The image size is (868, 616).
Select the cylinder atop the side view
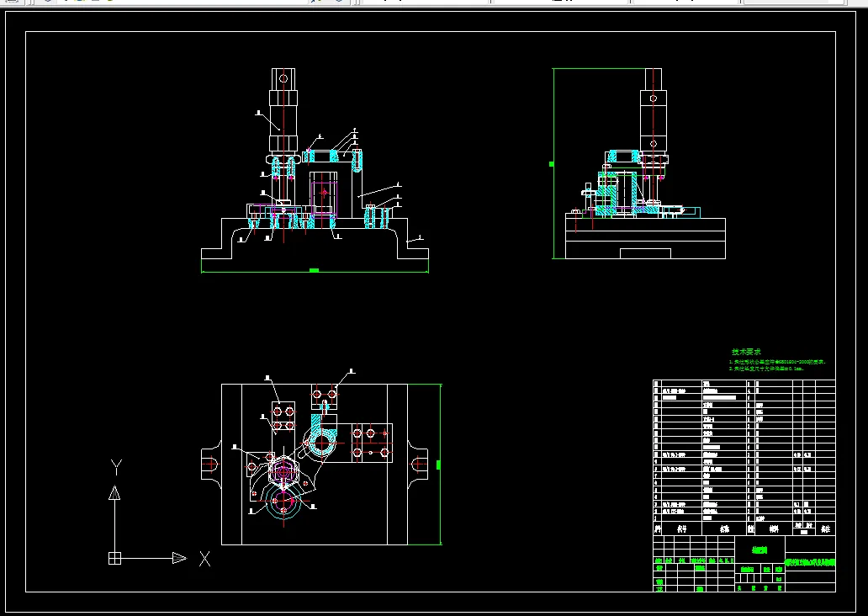(x=654, y=111)
